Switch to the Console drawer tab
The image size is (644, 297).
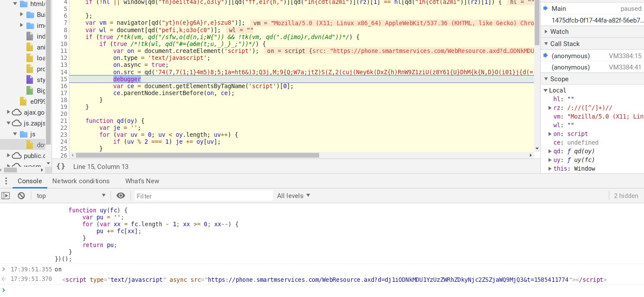[x=29, y=181]
